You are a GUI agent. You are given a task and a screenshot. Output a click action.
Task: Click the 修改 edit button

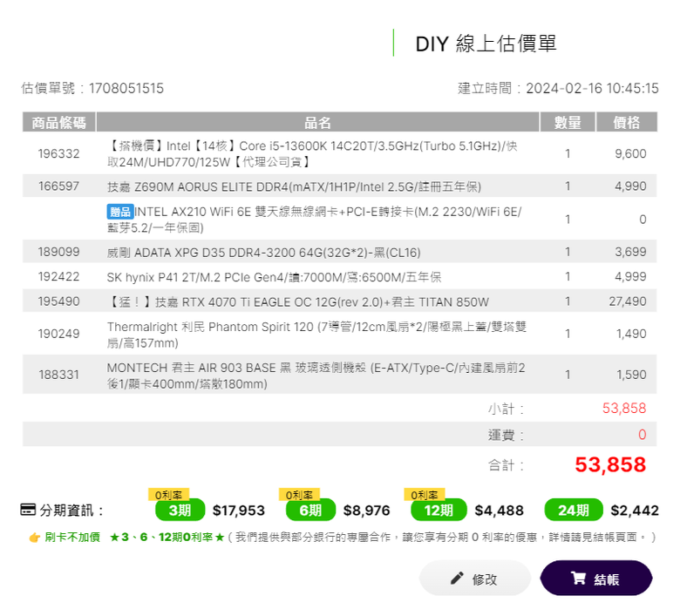pyautogui.click(x=475, y=578)
